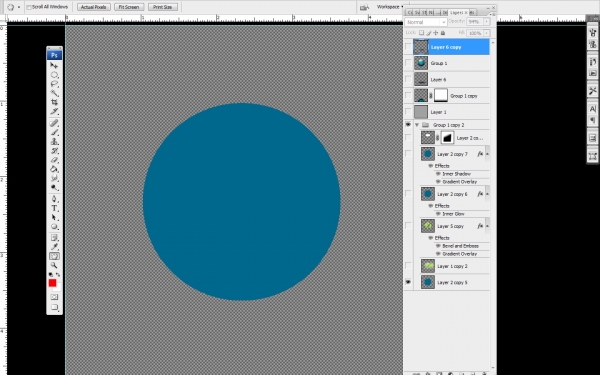
Task: Show the Layer 6 copy layer
Action: (408, 47)
